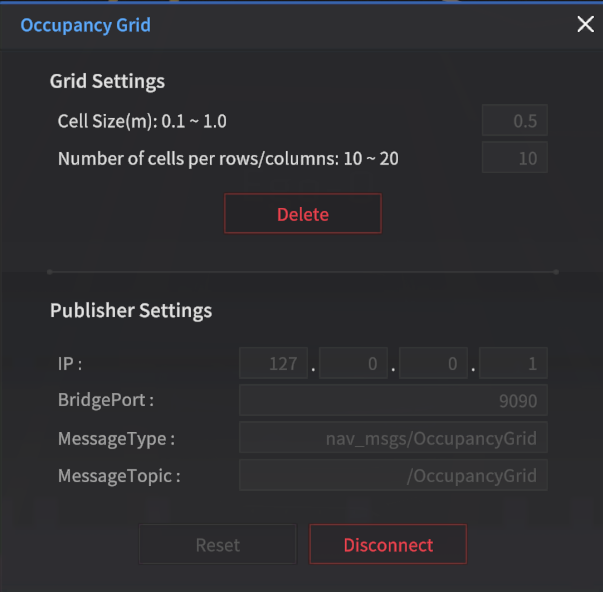Select the MessageType field nav_msgs/OccupancyGrid

coord(393,438)
